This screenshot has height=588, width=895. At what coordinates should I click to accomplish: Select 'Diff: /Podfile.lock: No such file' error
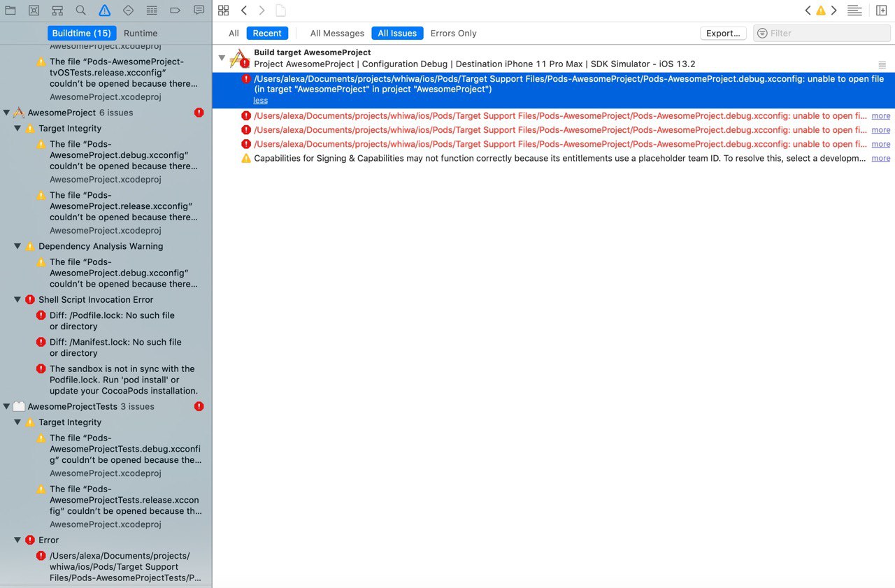tap(112, 321)
